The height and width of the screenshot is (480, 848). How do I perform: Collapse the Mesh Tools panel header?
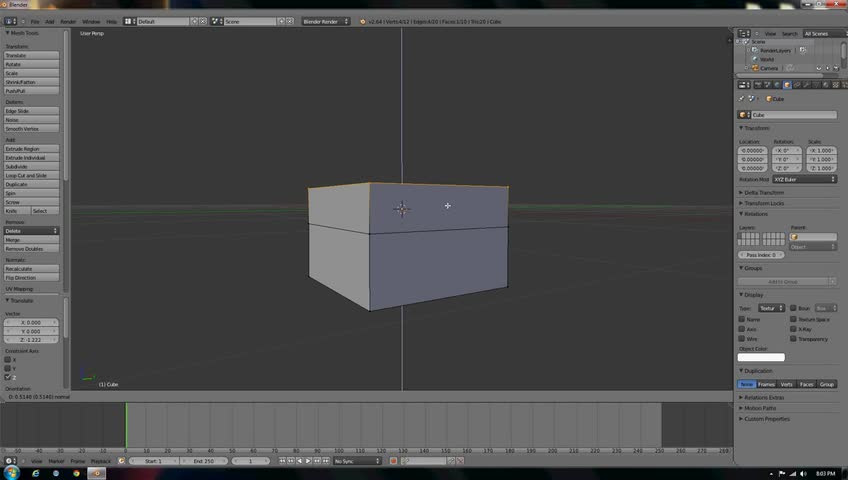22,33
